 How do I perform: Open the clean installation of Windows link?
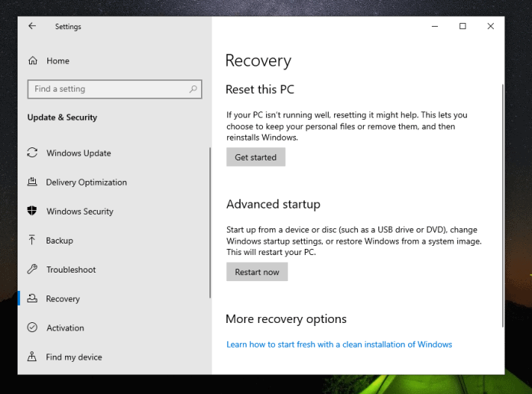pos(339,344)
